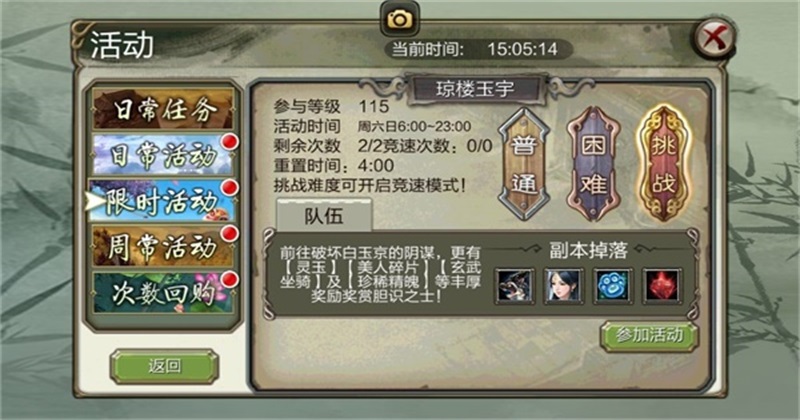
Task: Tap the red notification dot on 次数回购
Action: click(230, 279)
